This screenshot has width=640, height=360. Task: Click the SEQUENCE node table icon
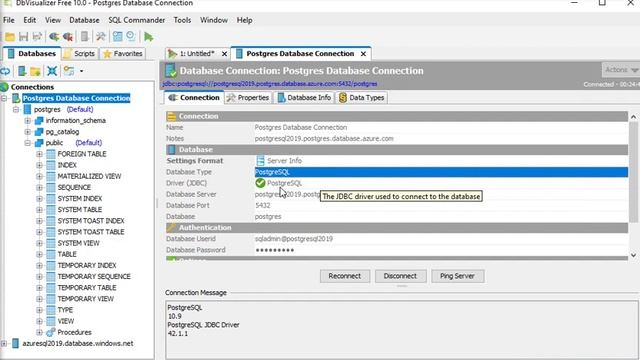click(x=51, y=187)
